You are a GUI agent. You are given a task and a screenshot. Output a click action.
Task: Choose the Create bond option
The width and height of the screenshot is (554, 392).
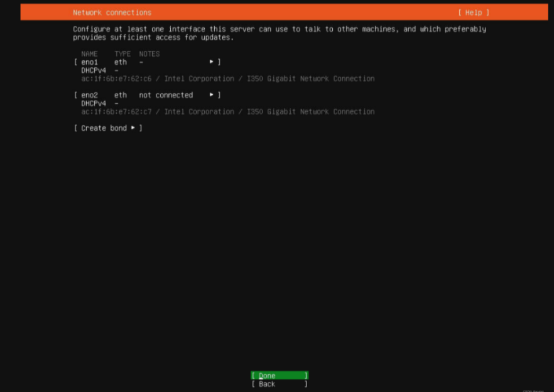coord(104,128)
